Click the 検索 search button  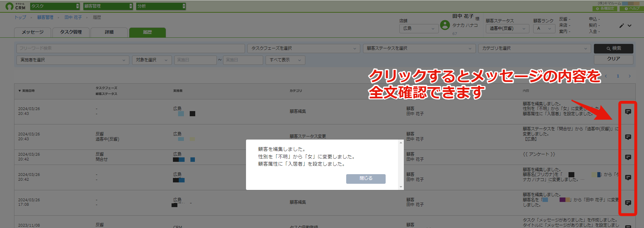[x=613, y=48]
